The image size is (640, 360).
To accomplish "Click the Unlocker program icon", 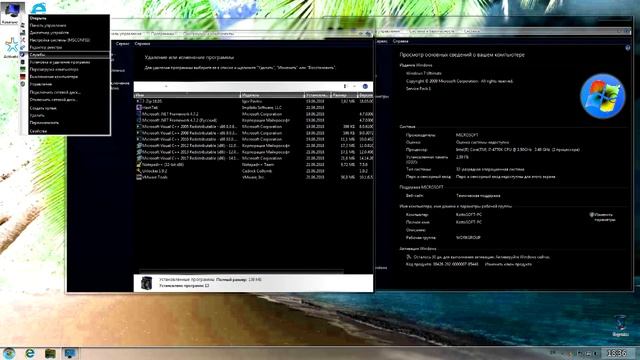I will click(139, 171).
